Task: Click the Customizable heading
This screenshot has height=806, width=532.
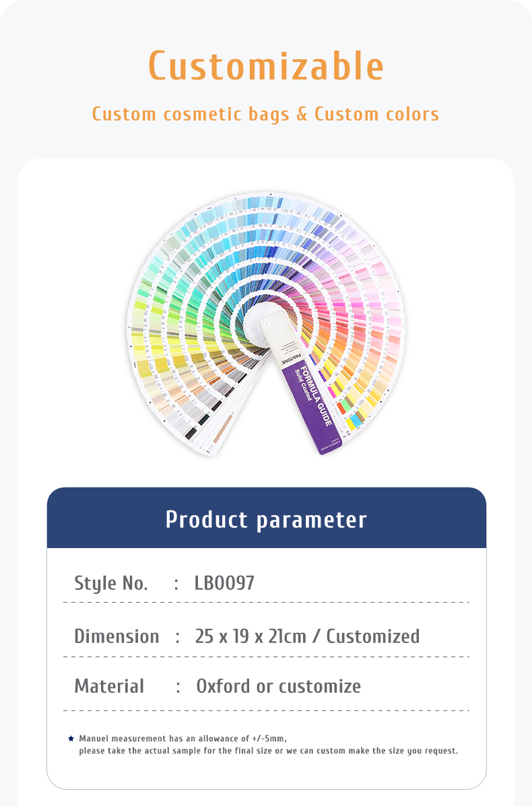Action: pos(266,66)
